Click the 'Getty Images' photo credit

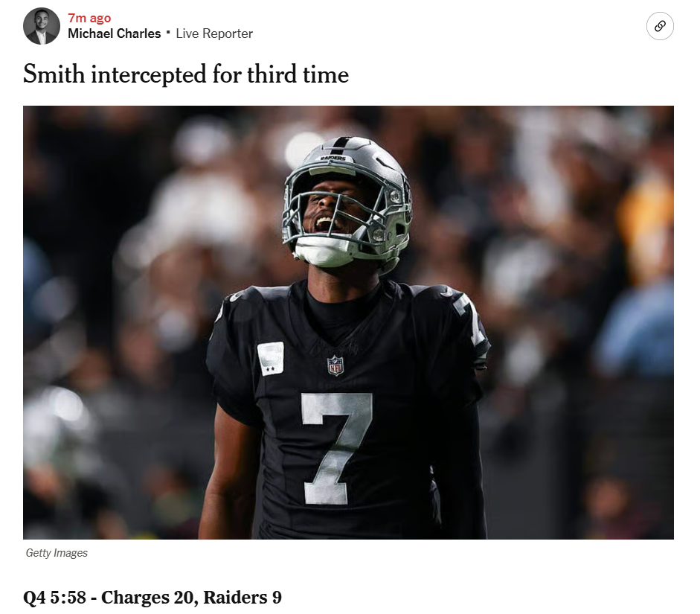coord(57,553)
